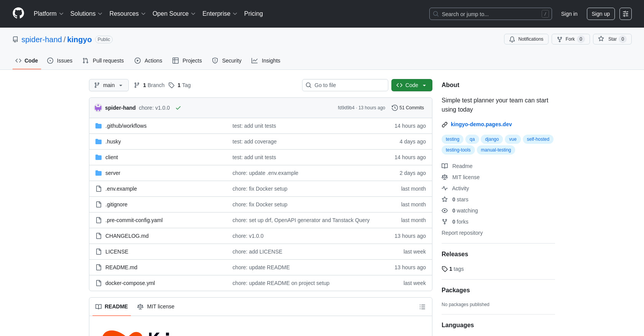Click the Sign up button
Screen dimensions: 644x336
(x=601, y=14)
